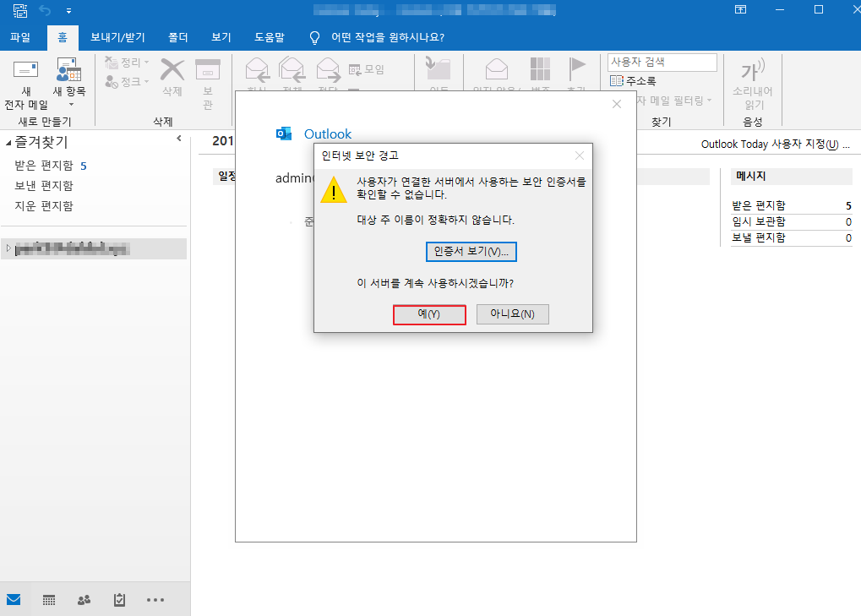
Task: Open the 정리 cleanup dropdown
Action: [x=128, y=63]
